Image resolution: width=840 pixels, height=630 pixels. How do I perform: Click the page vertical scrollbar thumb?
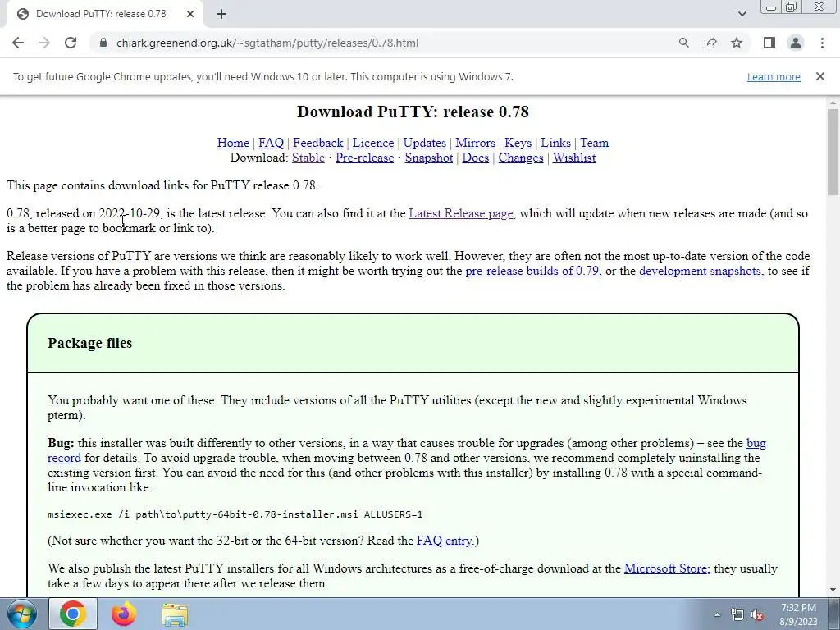[833, 152]
